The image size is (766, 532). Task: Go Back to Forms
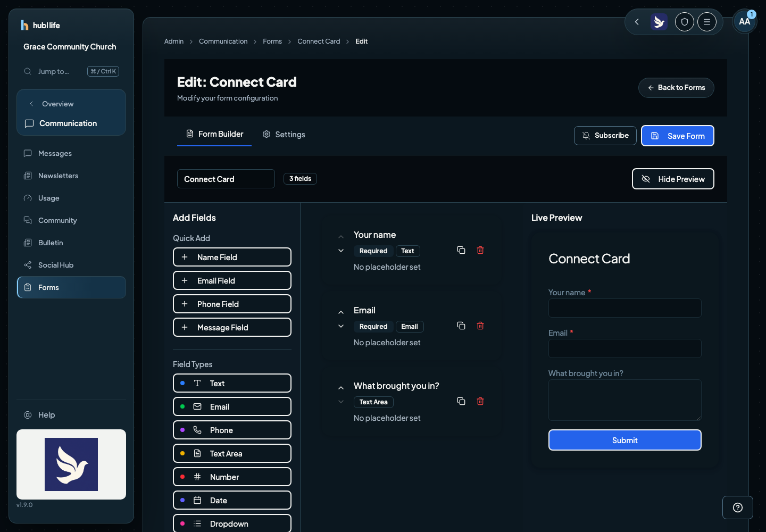[676, 88]
